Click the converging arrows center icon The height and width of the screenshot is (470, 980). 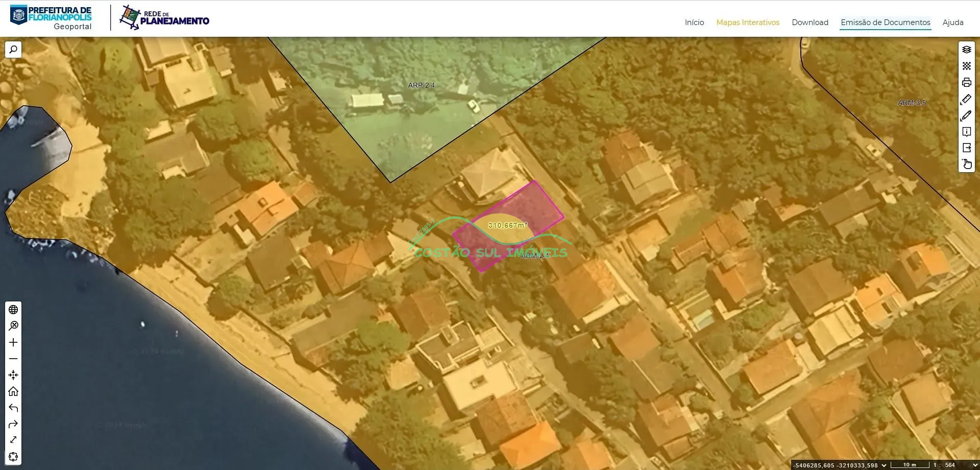[13, 375]
